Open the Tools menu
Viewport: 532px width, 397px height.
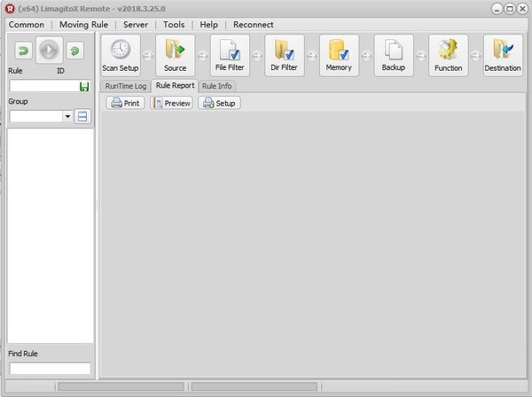click(174, 25)
